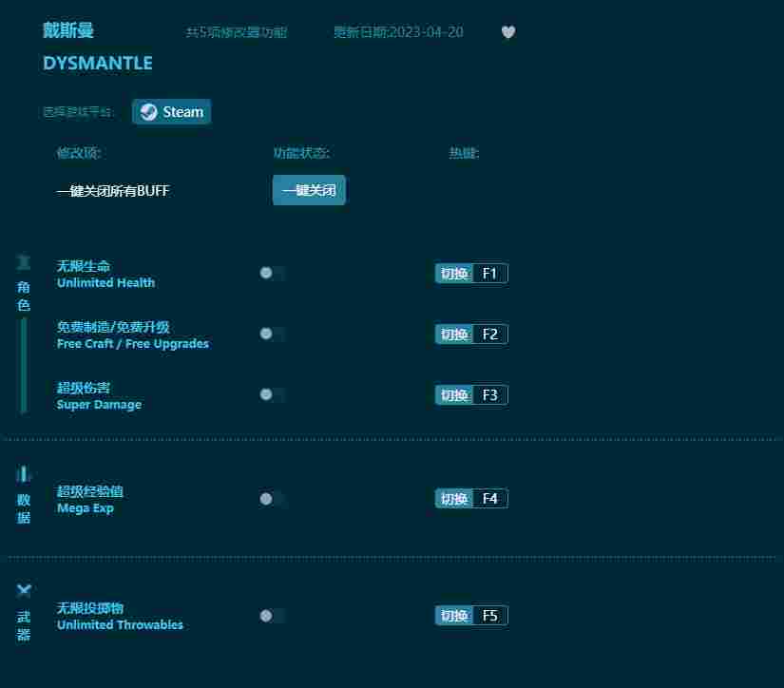Click the 角色 character category icon
Viewport: 784px width, 688px height.
coord(24,262)
